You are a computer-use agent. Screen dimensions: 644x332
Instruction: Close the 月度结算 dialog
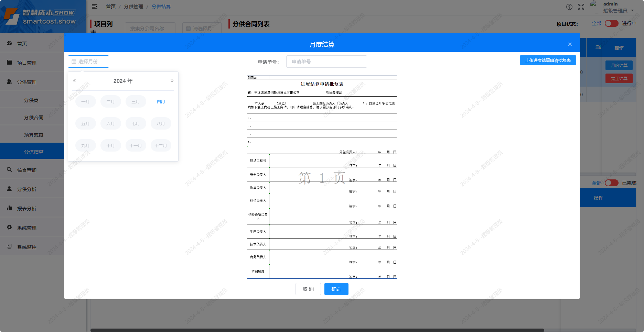click(x=570, y=44)
